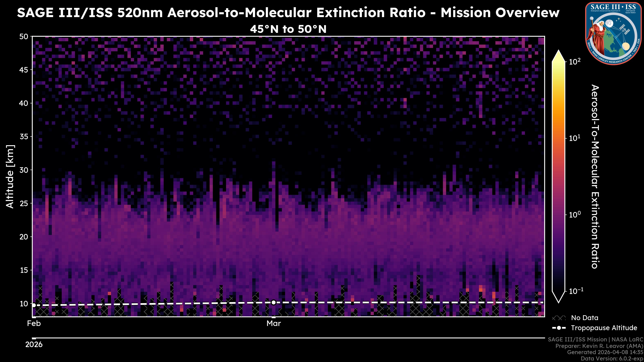Click the 50 altitude tick label
644x362 pixels.
coord(23,37)
